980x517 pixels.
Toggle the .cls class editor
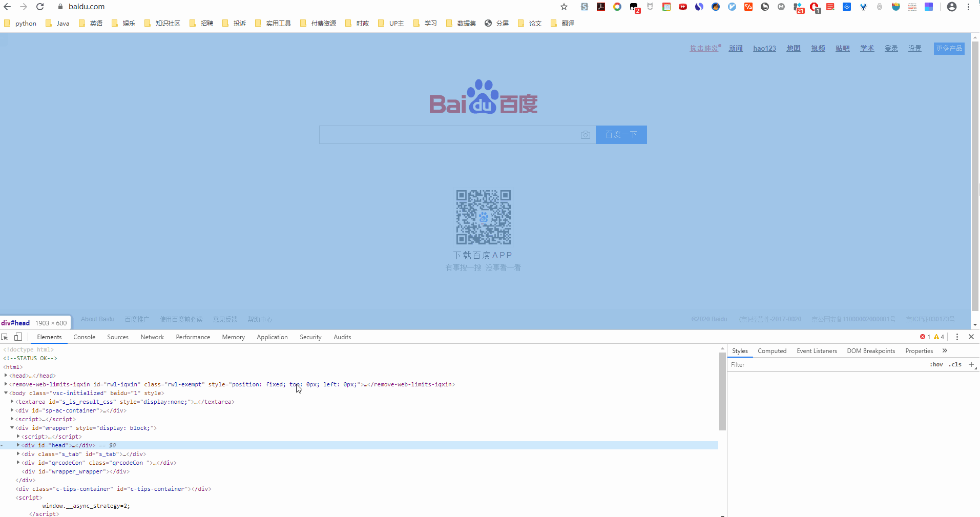point(955,364)
